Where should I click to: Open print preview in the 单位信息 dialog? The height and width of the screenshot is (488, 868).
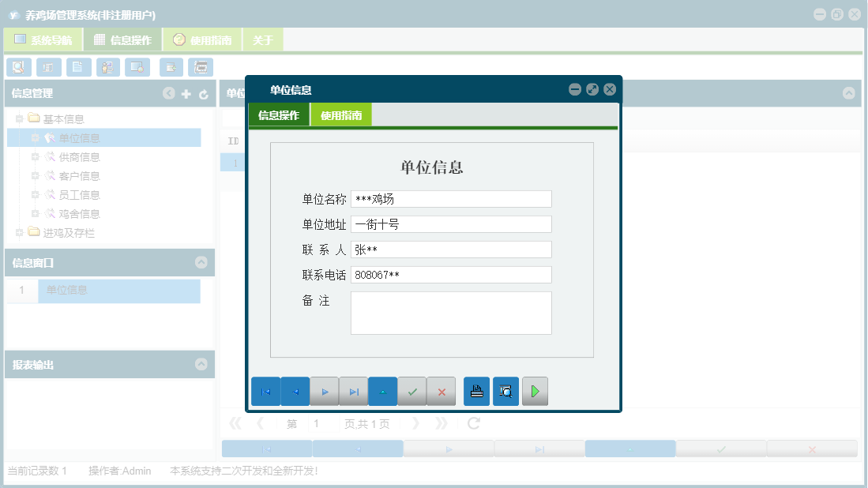click(505, 391)
